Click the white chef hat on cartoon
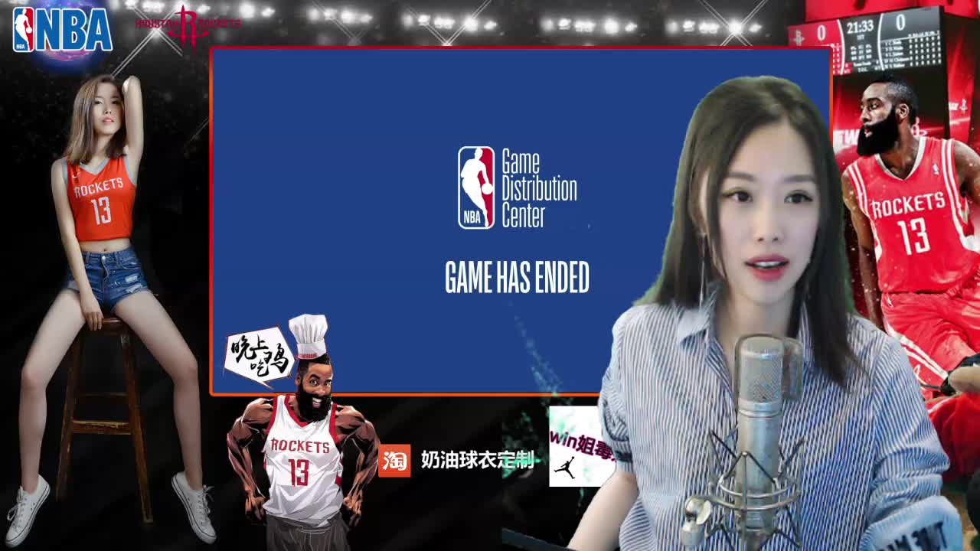 click(x=309, y=334)
